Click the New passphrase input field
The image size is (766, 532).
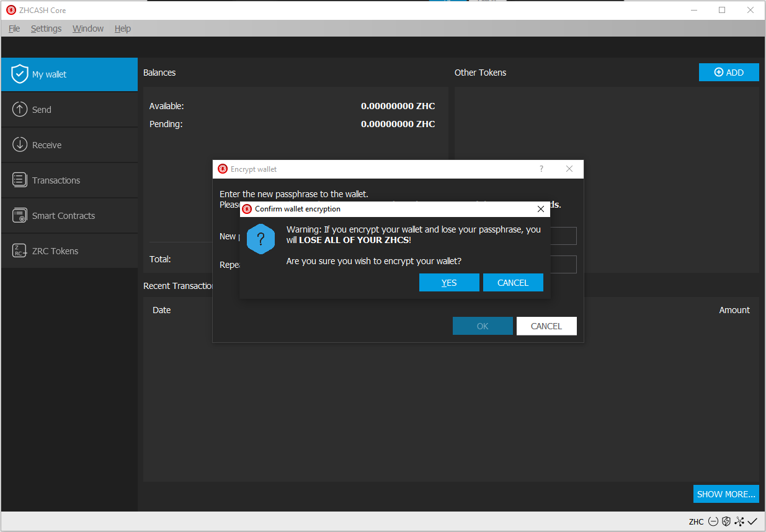(564, 236)
